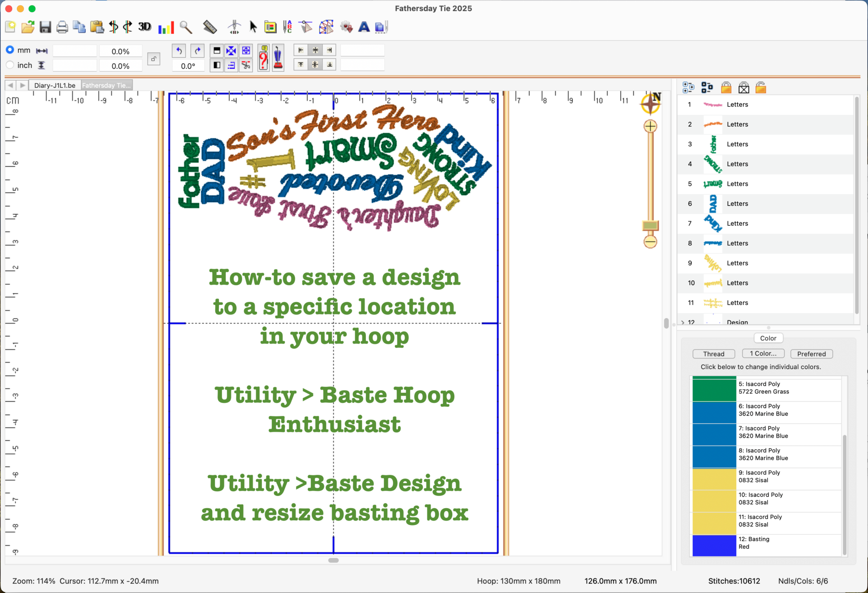Screen dimensions: 868x593
Task: Click the Thread button
Action: coord(713,354)
